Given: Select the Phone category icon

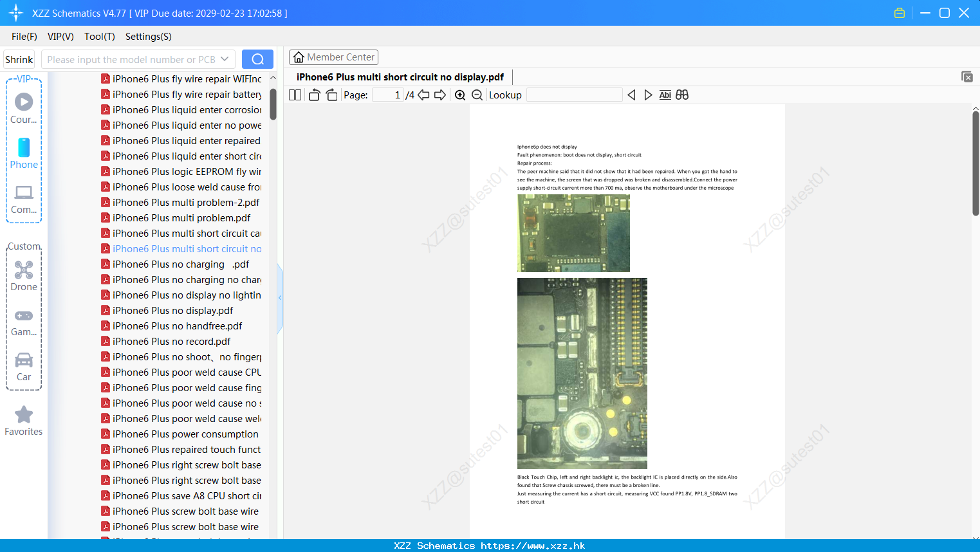Looking at the screenshot, I should pos(24,154).
